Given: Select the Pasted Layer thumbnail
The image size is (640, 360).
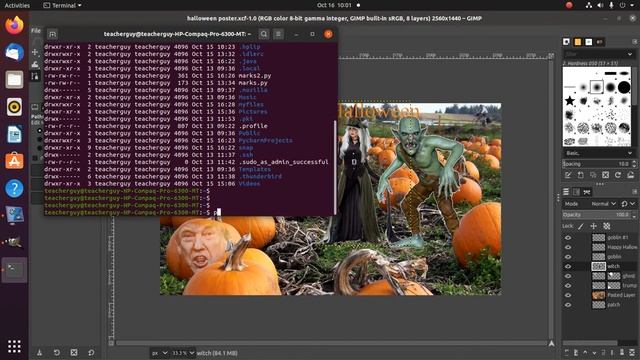Looking at the screenshot, I should 599,295.
